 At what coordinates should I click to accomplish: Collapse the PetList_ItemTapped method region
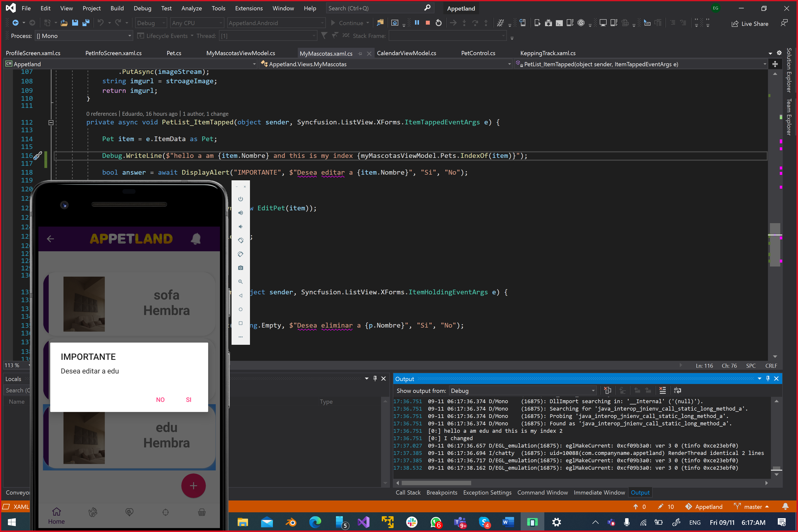51,122
